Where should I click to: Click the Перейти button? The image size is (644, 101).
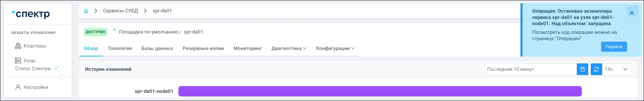tap(614, 47)
